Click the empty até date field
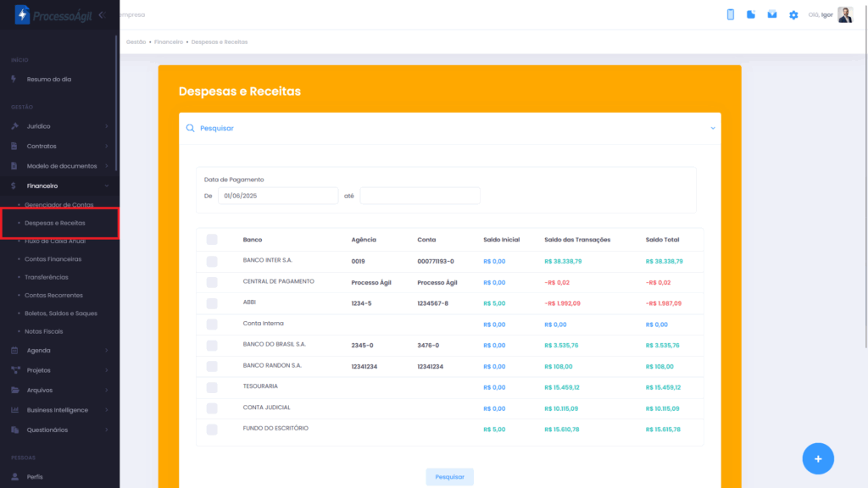Viewport: 868px width, 488px height. click(420, 196)
